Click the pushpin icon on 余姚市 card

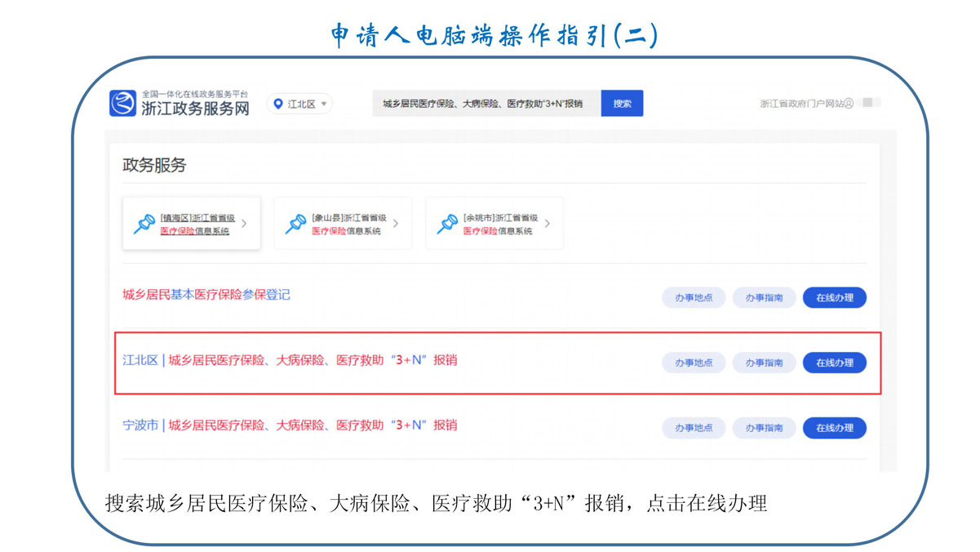[447, 225]
